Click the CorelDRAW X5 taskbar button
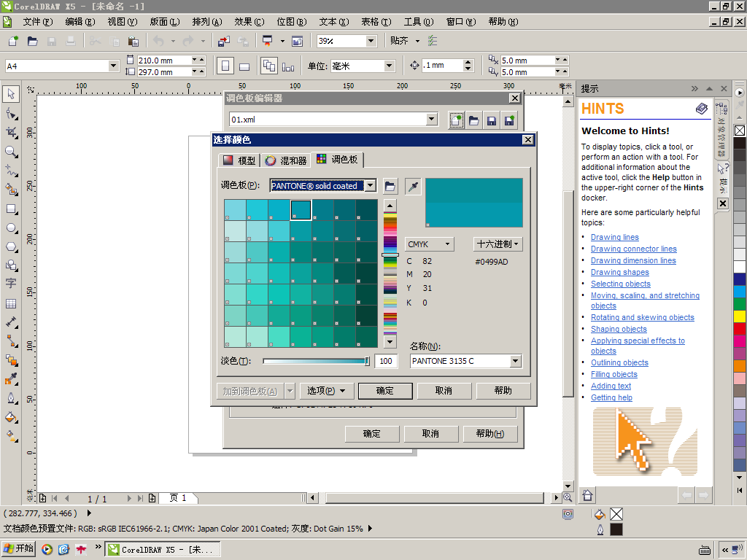 coord(163,550)
